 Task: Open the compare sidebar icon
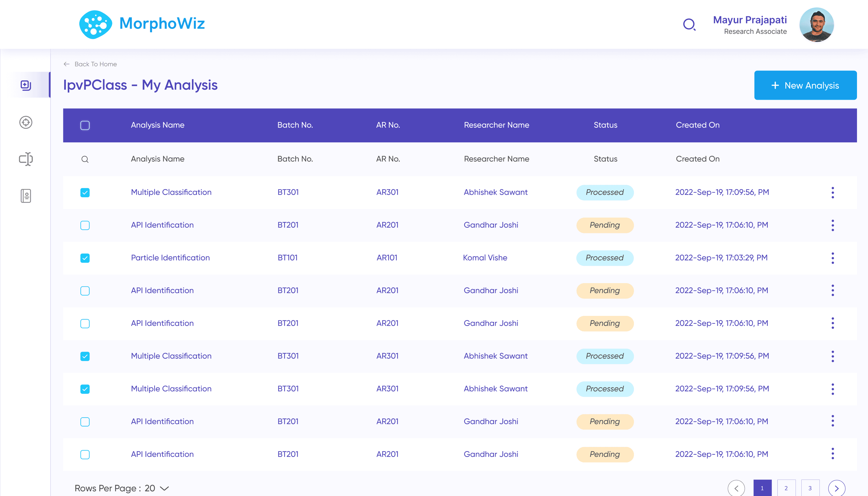(x=26, y=159)
